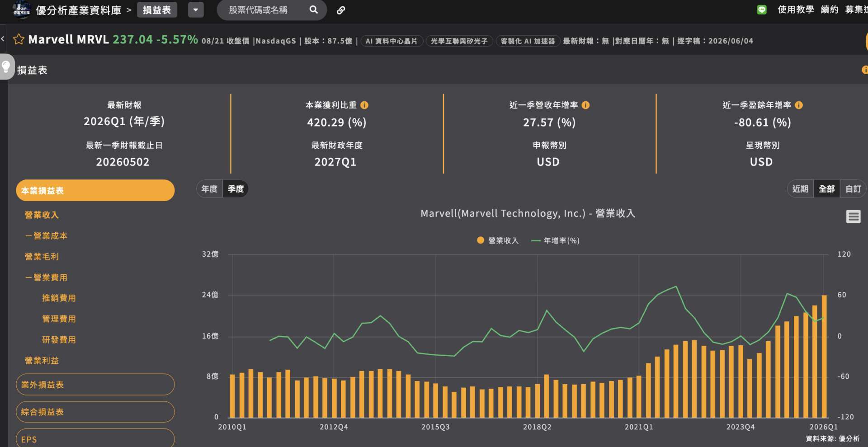Open the dropdown arrow next to 損益表
868x447 pixels.
(196, 10)
